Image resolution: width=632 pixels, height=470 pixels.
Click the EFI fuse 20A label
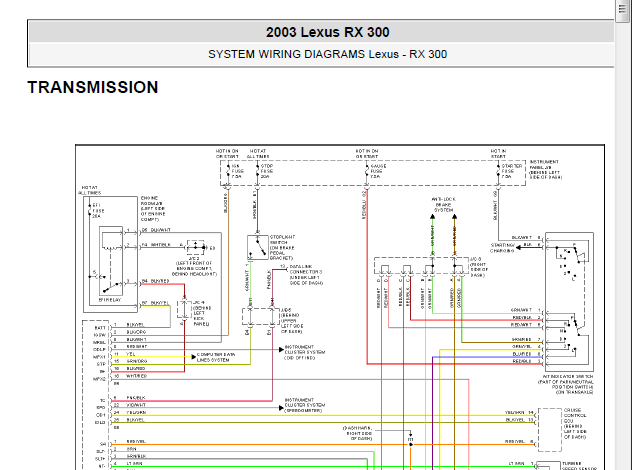[98, 211]
